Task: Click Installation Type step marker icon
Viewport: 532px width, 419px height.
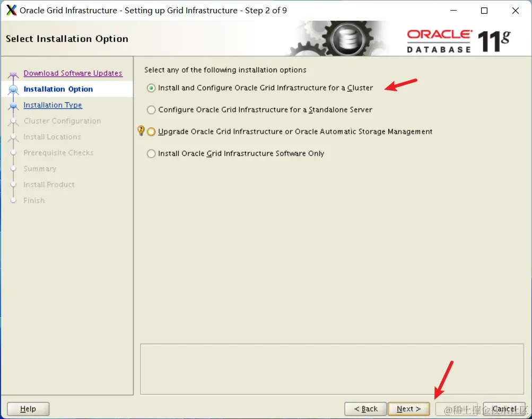Action: click(13, 106)
